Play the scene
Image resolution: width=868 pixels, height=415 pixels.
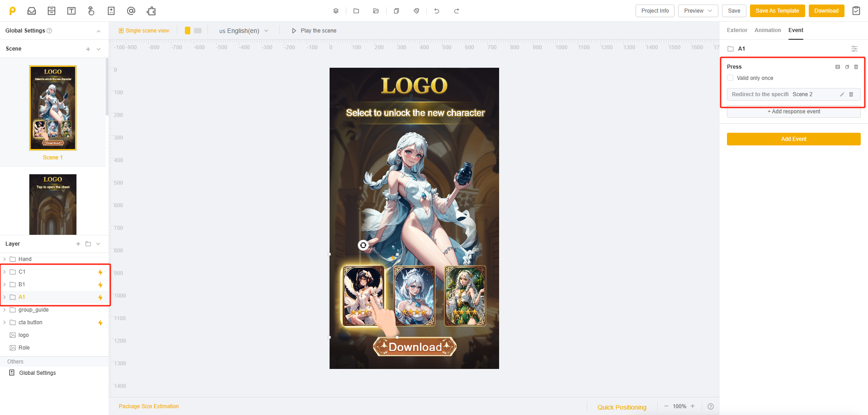pos(314,31)
